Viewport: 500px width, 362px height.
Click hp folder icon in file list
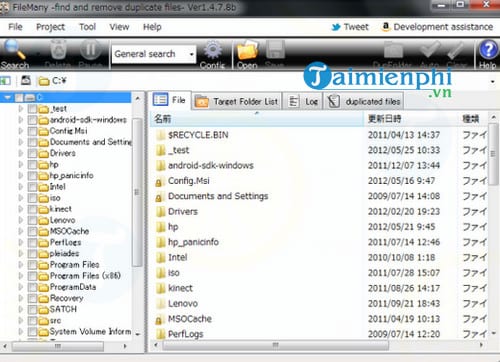point(161,227)
